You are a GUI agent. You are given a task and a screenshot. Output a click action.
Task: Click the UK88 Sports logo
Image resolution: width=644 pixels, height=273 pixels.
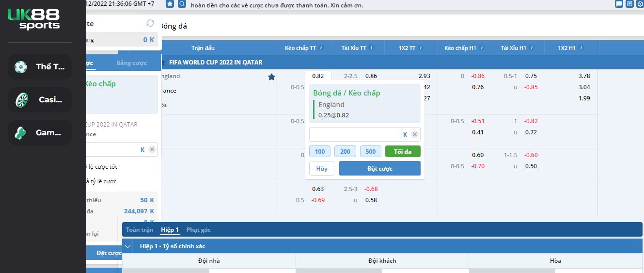coord(33,20)
